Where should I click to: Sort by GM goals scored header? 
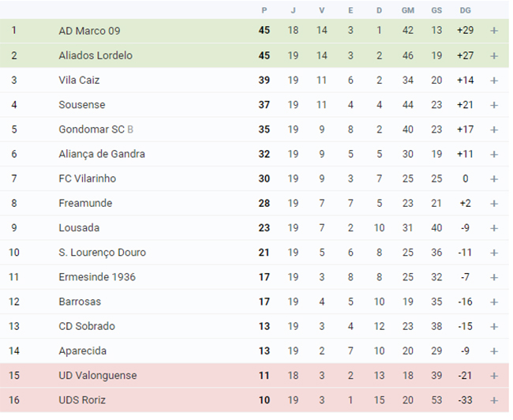(x=408, y=10)
